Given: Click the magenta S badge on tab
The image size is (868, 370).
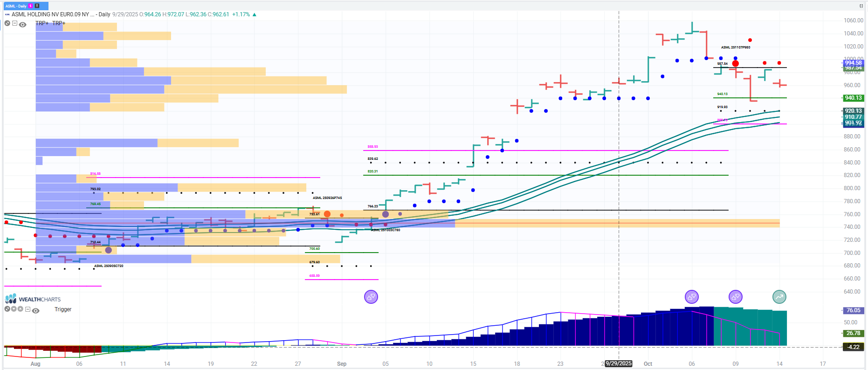Looking at the screenshot, I should [x=31, y=6].
